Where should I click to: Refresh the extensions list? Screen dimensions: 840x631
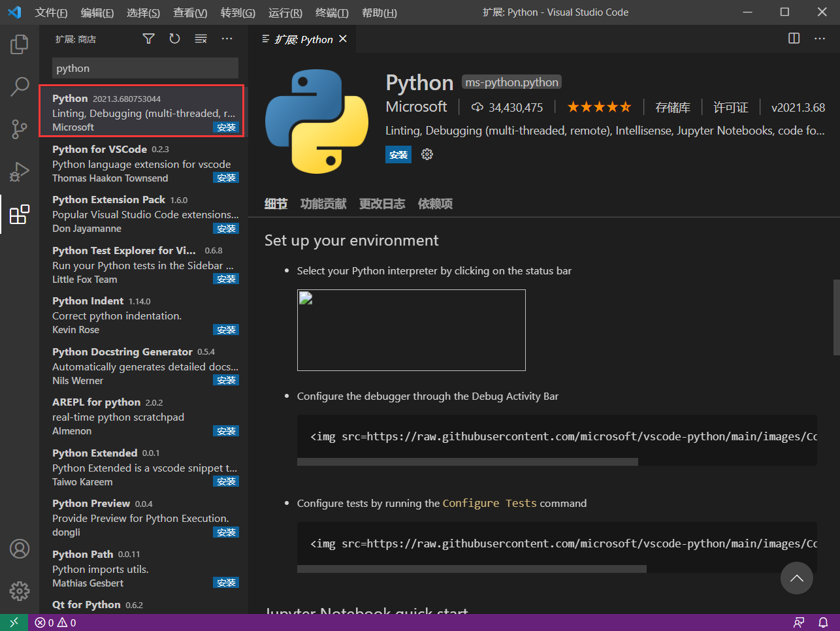tap(174, 39)
